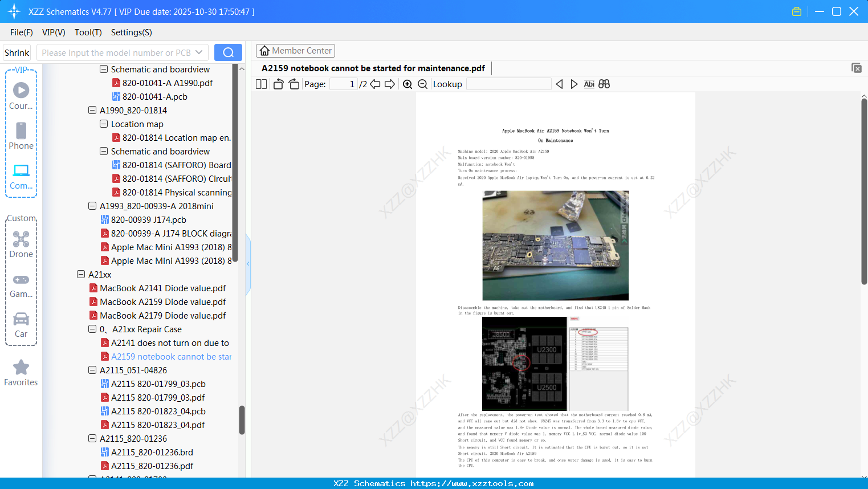Collapse the Location map folder
The image size is (868, 489).
(104, 124)
